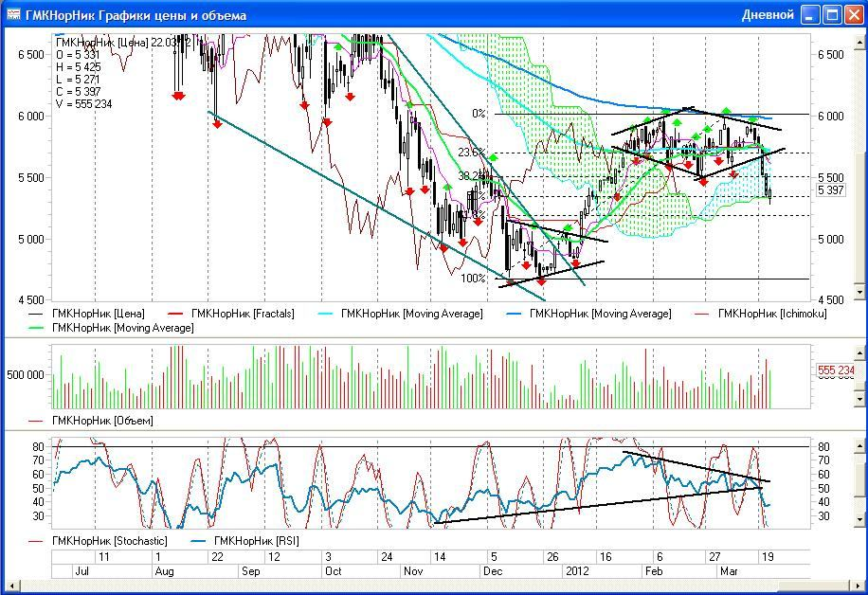The height and width of the screenshot is (595, 868).
Task: Click the 555 234 volume value label
Action: (835, 370)
